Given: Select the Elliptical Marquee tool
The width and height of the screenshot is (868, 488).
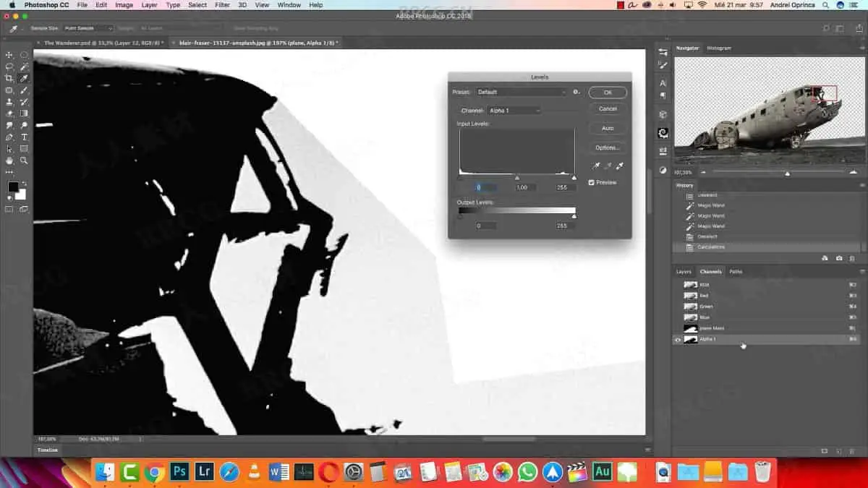Looking at the screenshot, I should point(25,55).
